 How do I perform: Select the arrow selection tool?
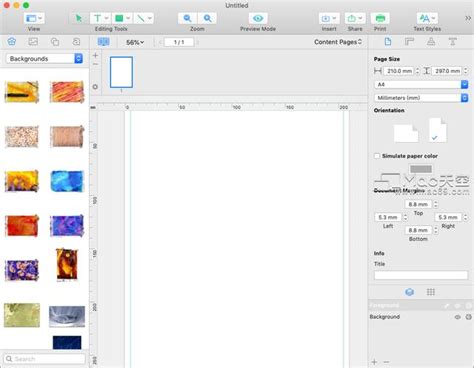(79, 18)
